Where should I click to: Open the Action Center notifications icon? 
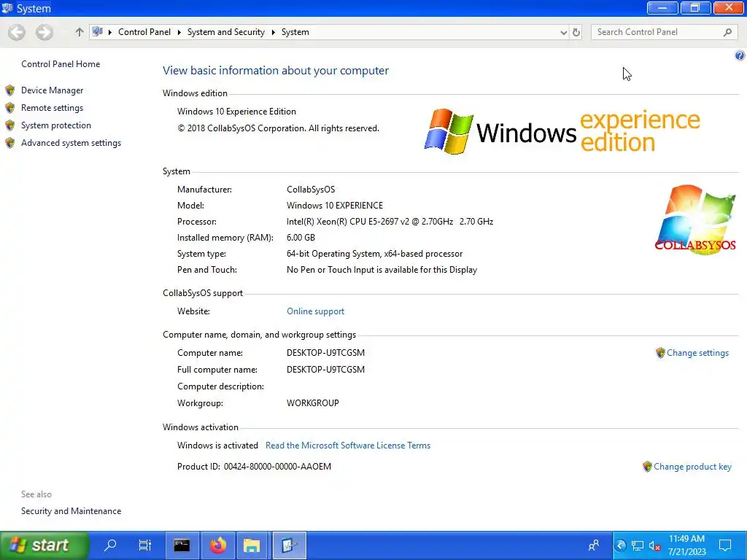[x=725, y=545]
